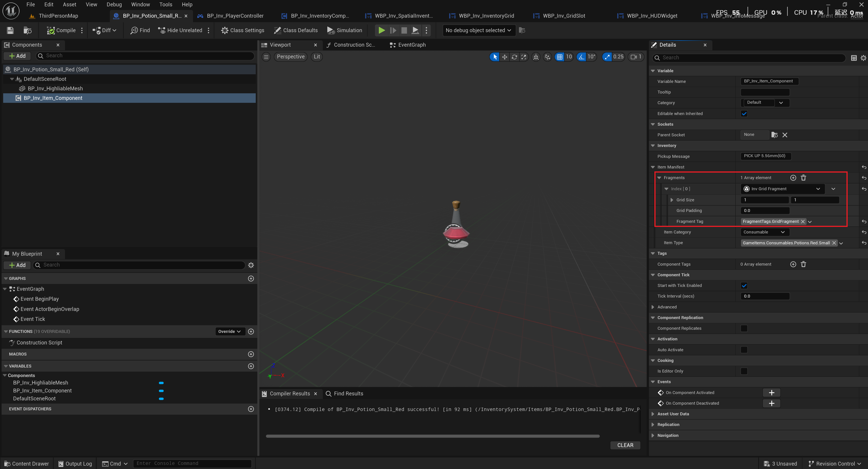Open the Window menu

point(140,4)
